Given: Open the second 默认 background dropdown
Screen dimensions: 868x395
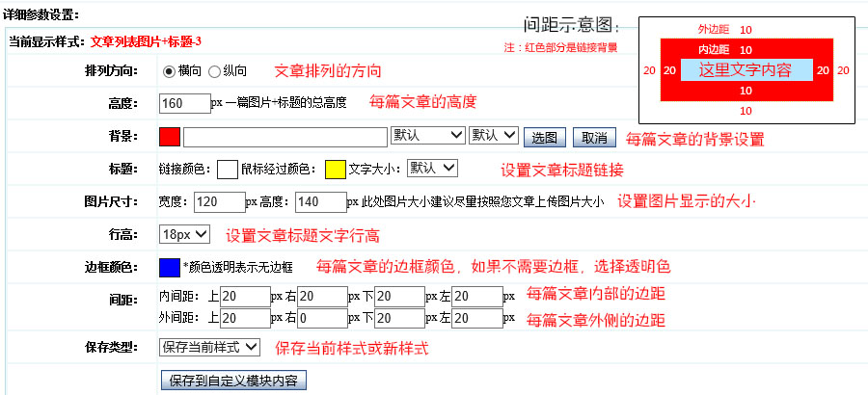Looking at the screenshot, I should click(x=494, y=136).
